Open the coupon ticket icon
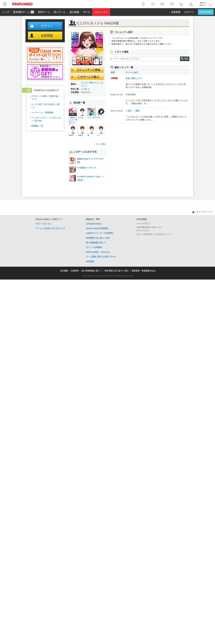The width and height of the screenshot is (215, 644). 162,4
